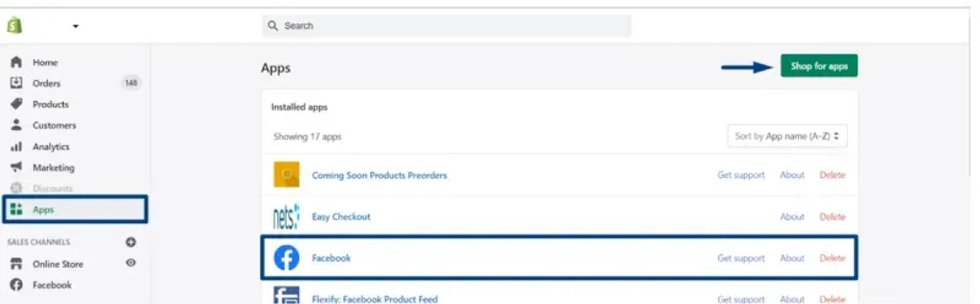Toggle the Online Store eye icon
This screenshot has width=980, height=304.
131,263
